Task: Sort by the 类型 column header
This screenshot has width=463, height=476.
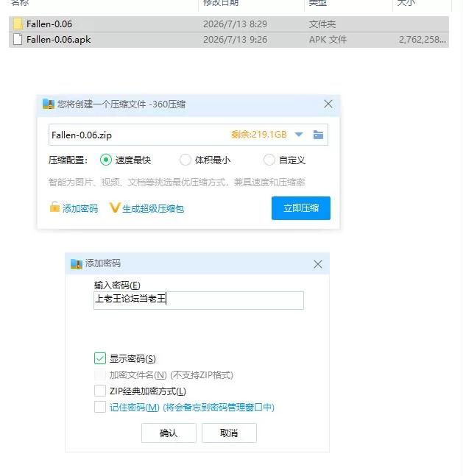Action: [x=318, y=3]
